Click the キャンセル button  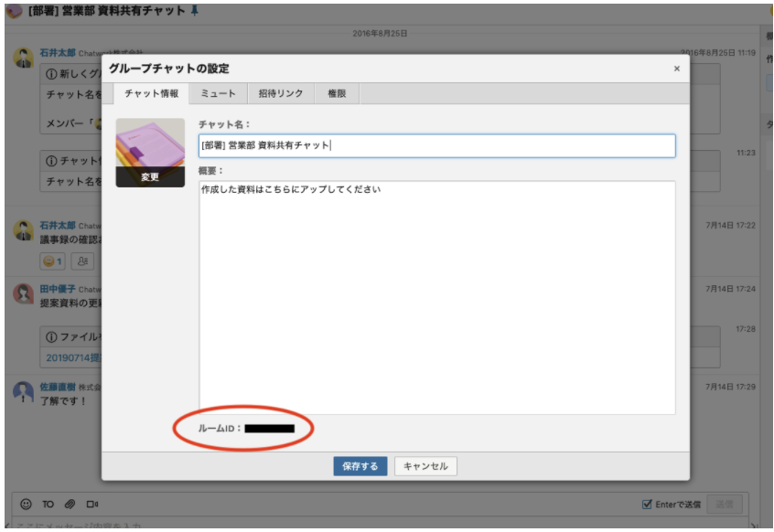tap(425, 466)
